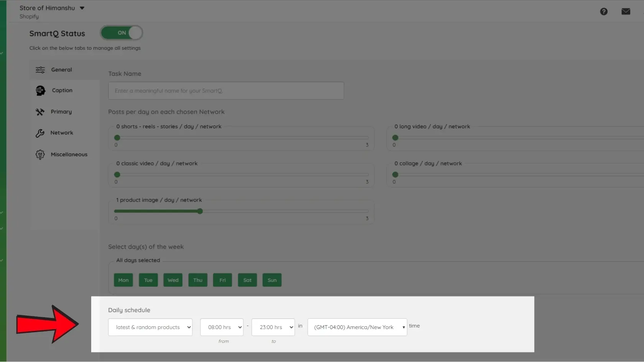Toggle SmartQ Status switch off
This screenshot has width=644, height=362.
coord(122,33)
